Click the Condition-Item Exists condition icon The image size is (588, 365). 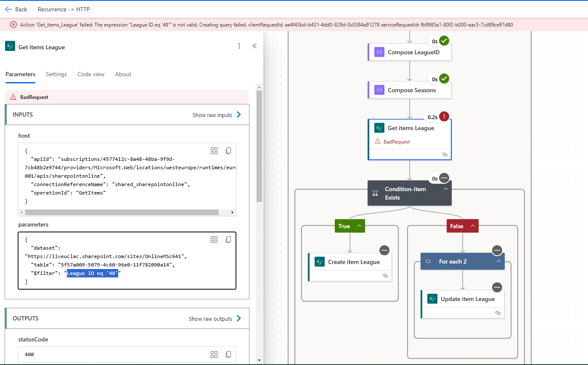click(376, 193)
